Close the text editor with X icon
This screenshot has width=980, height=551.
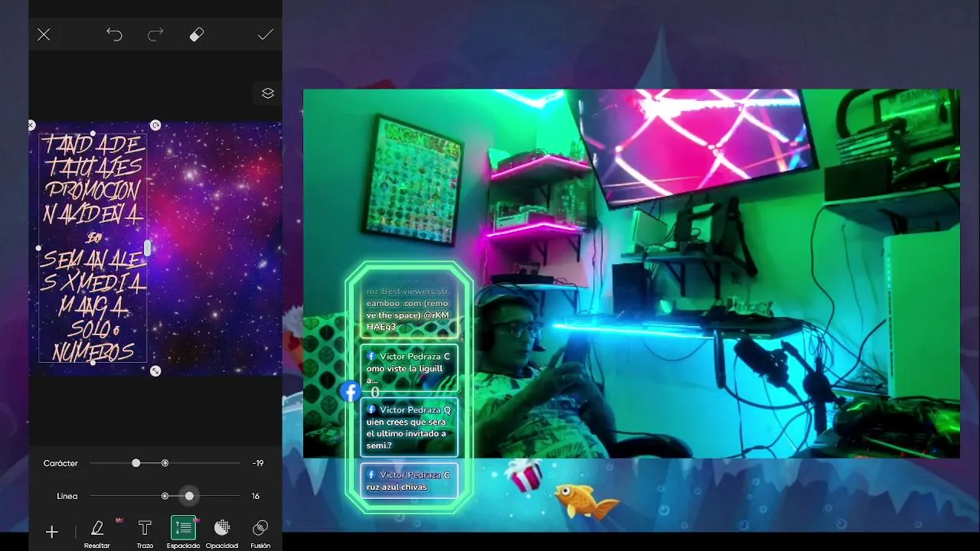[44, 35]
